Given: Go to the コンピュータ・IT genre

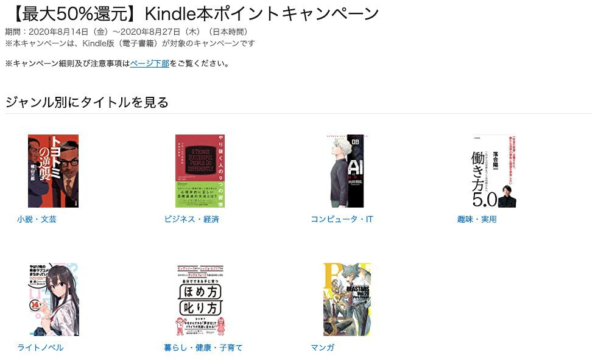Looking at the screenshot, I should (x=342, y=219).
